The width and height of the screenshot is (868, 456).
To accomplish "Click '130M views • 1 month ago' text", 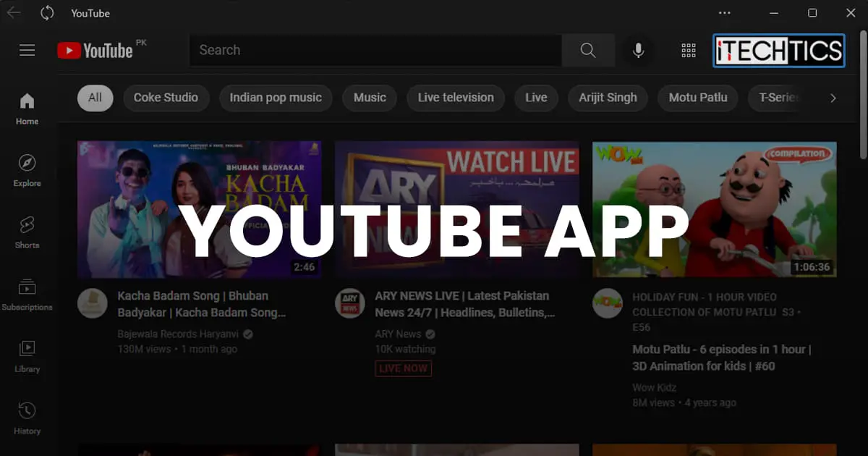I will pos(177,349).
